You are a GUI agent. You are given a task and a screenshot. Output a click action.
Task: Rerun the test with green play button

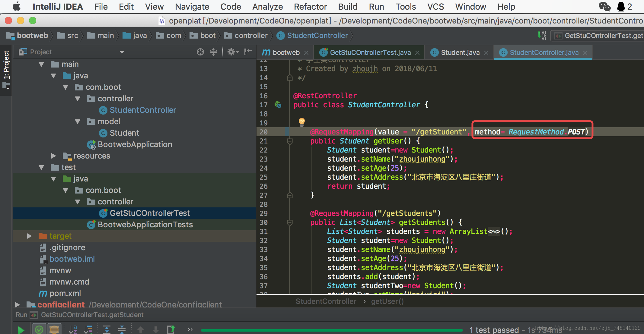(x=21, y=330)
